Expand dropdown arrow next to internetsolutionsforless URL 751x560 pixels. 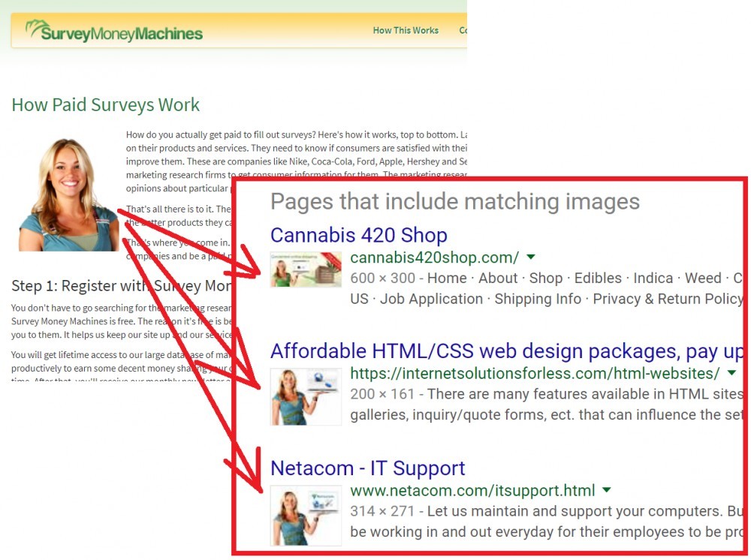[x=731, y=373]
